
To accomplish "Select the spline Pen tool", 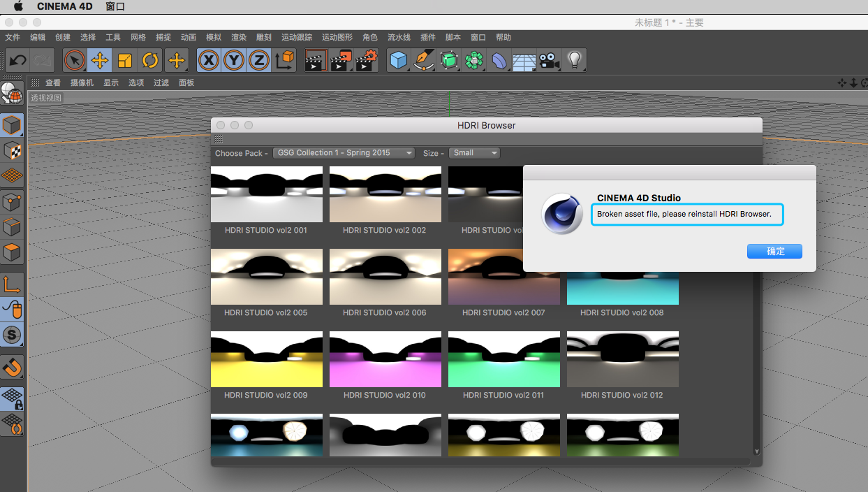I will [424, 60].
